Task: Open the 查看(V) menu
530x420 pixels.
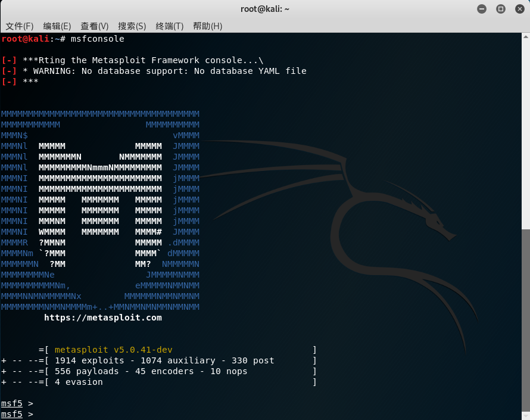Action: [x=94, y=26]
